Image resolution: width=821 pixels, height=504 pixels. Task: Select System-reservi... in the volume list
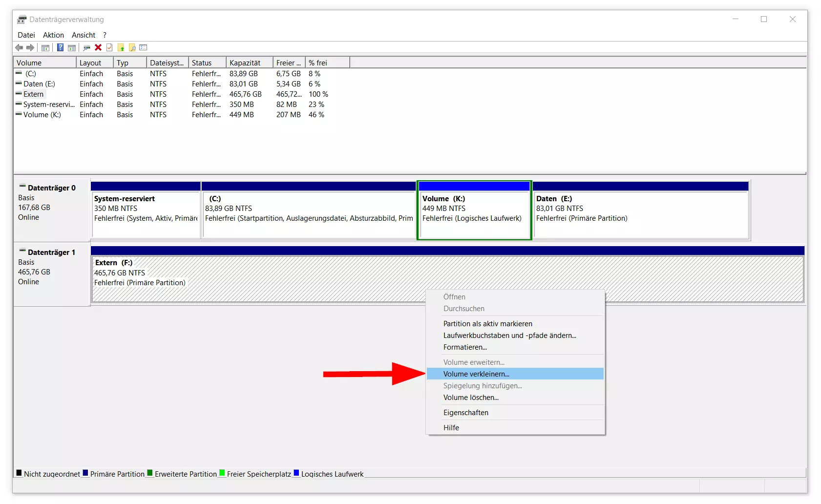(49, 104)
